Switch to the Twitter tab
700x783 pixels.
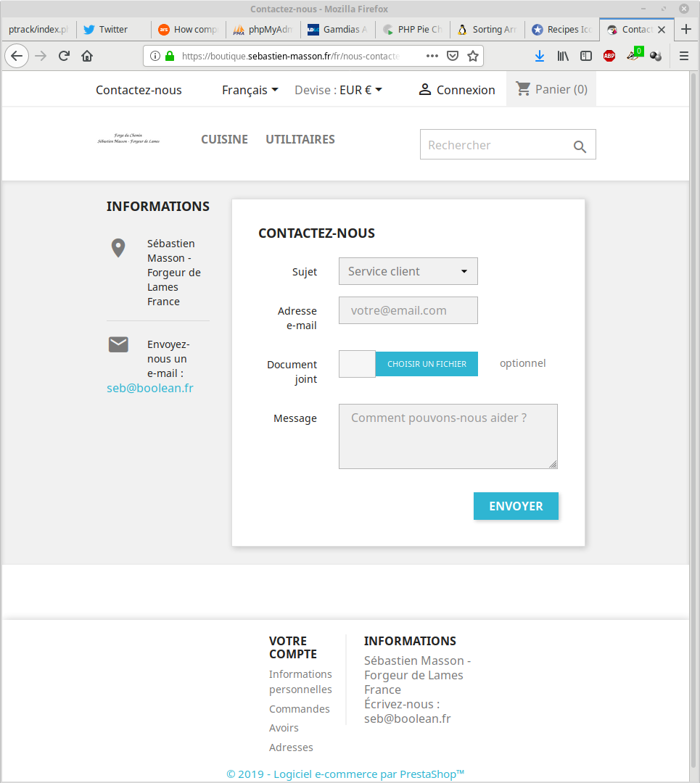coord(113,30)
